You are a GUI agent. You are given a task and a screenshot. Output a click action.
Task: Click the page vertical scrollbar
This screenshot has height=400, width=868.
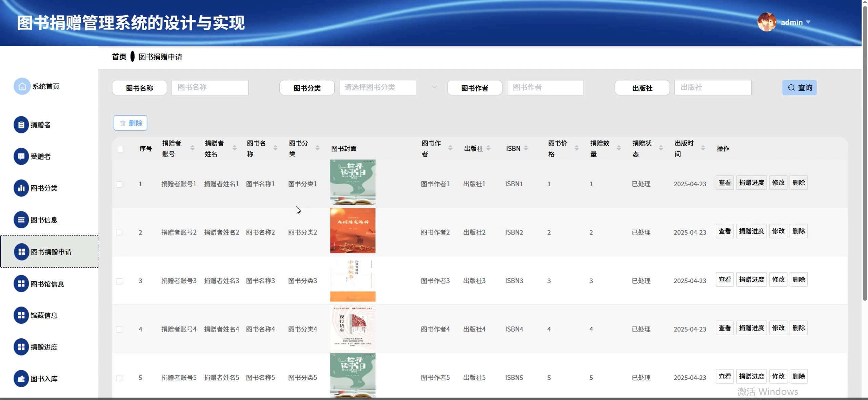click(x=865, y=152)
